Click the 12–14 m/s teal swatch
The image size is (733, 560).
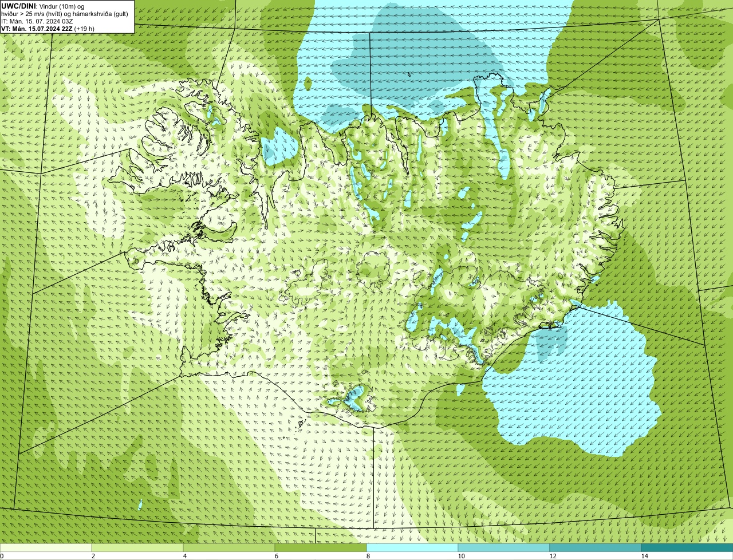pos(596,547)
